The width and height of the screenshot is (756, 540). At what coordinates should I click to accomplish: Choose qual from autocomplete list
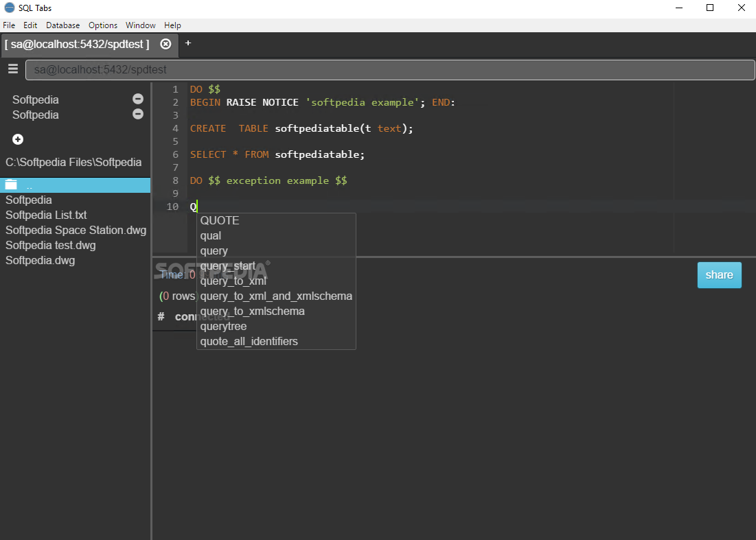[x=276, y=235]
